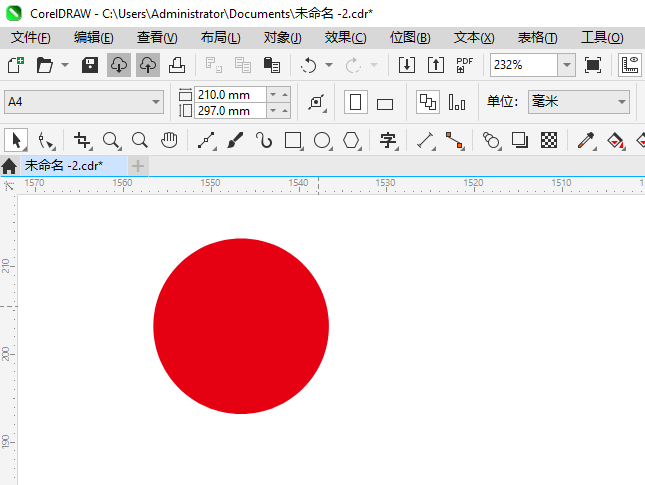Select the Connector tool
The width and height of the screenshot is (645, 485).
coord(455,140)
